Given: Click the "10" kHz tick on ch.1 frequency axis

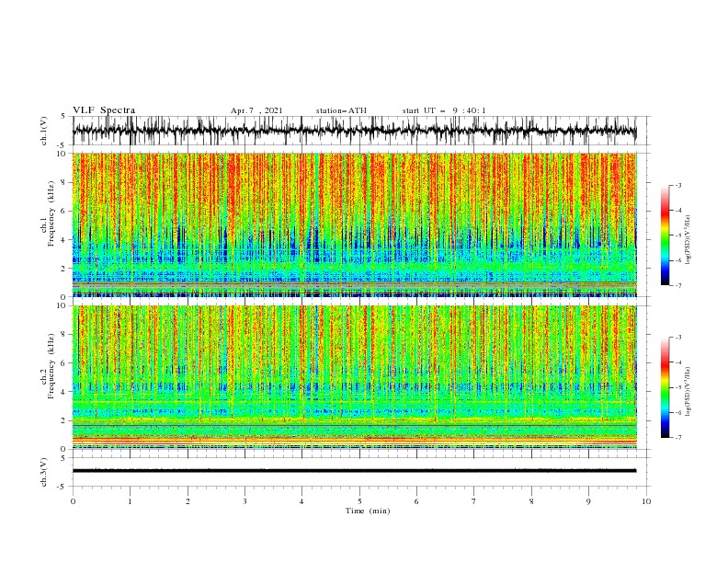Looking at the screenshot, I should tap(62, 154).
